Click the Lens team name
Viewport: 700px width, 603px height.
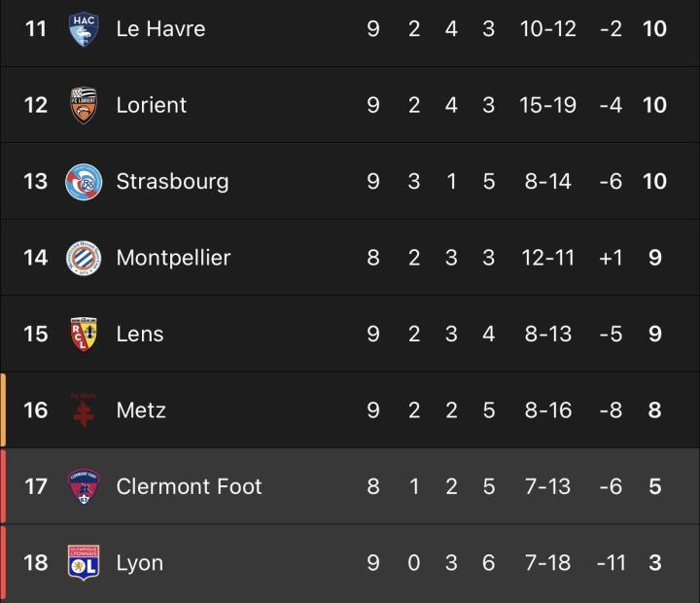click(x=140, y=334)
